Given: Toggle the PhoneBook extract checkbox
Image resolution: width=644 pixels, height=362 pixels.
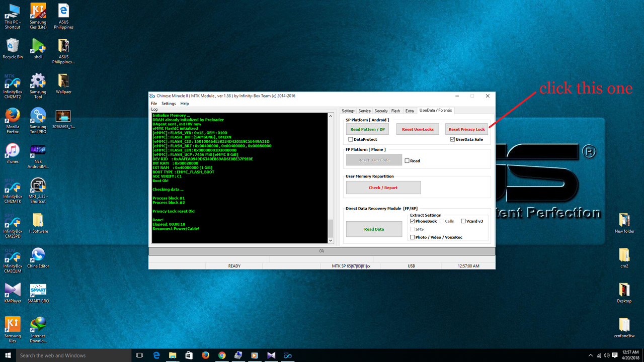Looking at the screenshot, I should click(x=413, y=221).
